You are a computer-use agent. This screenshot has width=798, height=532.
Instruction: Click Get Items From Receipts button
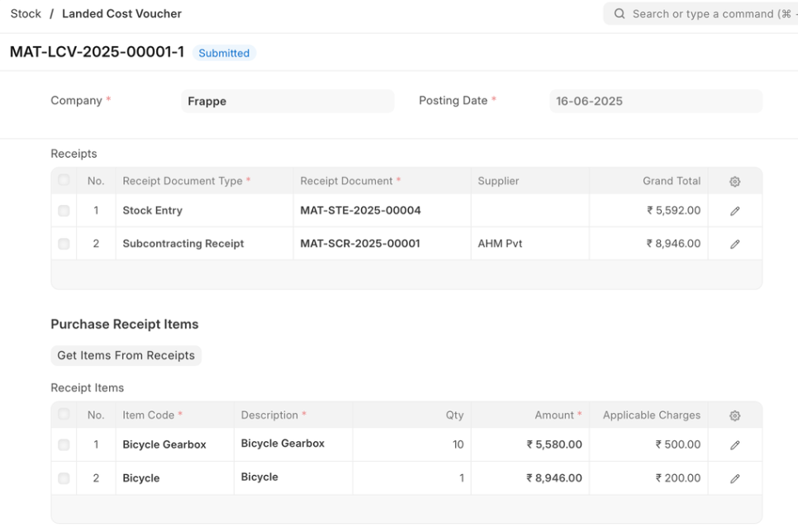pos(126,355)
